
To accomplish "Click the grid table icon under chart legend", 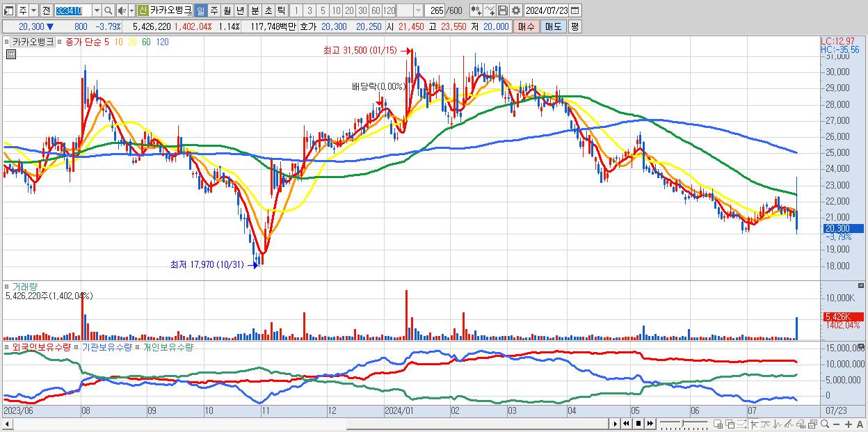I will (x=10, y=54).
